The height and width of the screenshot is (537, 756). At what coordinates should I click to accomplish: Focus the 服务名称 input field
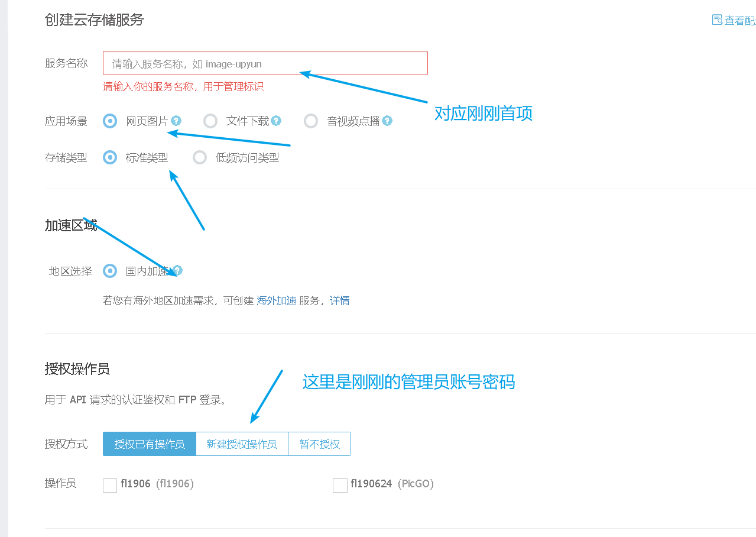(x=265, y=63)
